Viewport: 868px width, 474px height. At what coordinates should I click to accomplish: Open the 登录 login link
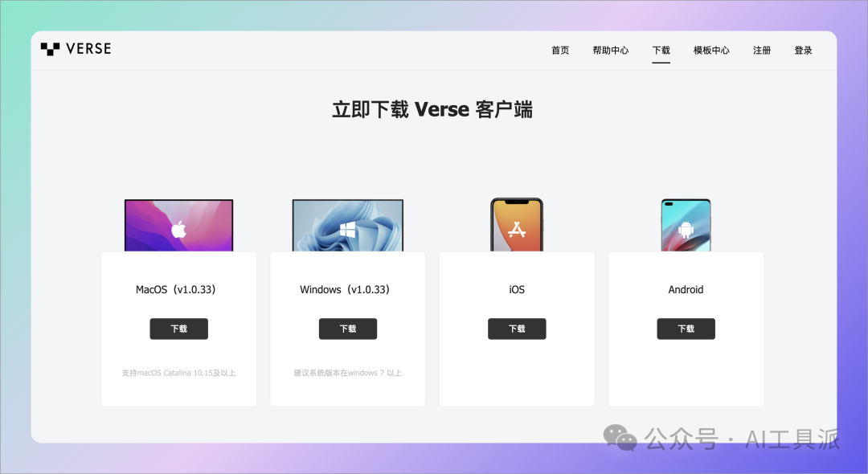pos(803,51)
